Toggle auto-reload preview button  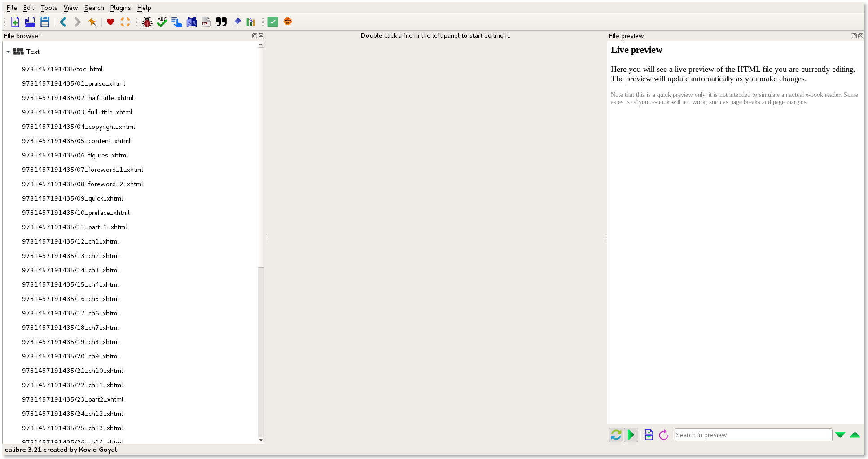click(x=616, y=435)
